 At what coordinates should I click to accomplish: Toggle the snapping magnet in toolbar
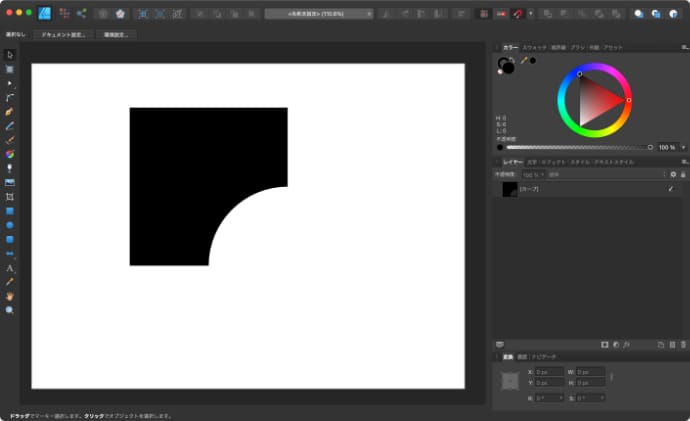pyautogui.click(x=518, y=14)
